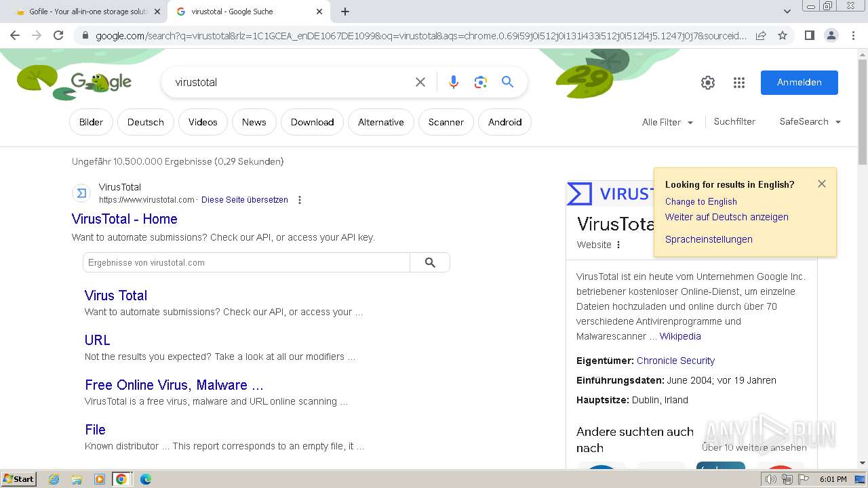Open media player from taskbar
This screenshot has width=868, height=488.
coord(99,479)
